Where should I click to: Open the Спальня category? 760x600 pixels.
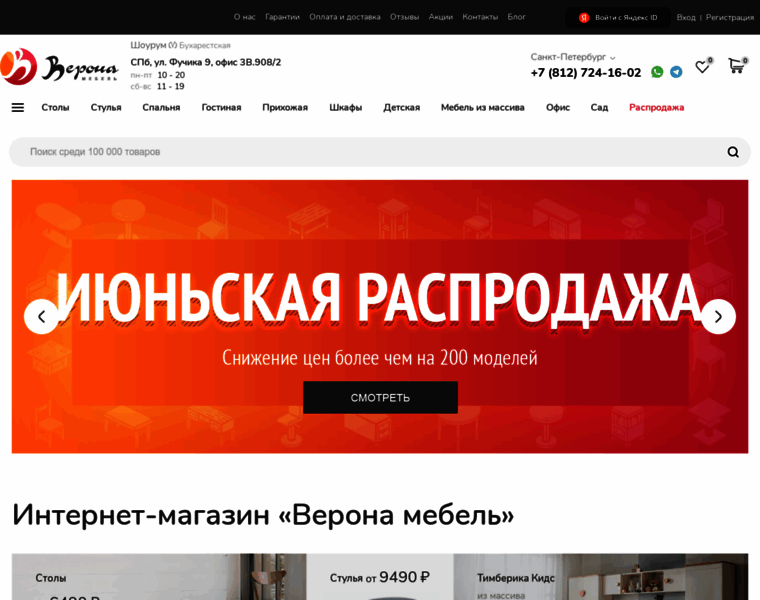click(x=161, y=108)
